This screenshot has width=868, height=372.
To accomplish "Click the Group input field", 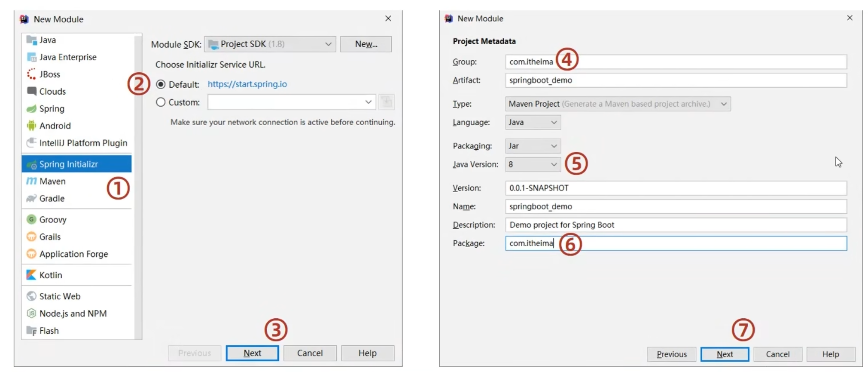I will point(676,61).
